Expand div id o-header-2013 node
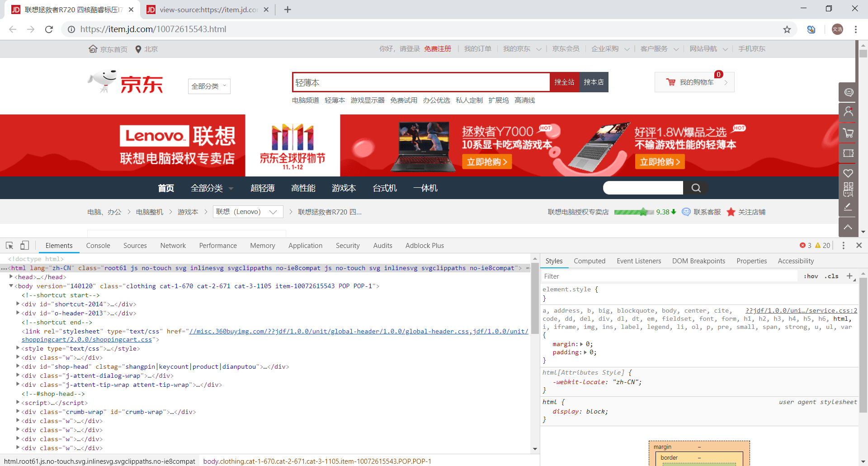This screenshot has width=868, height=466. tap(18, 313)
